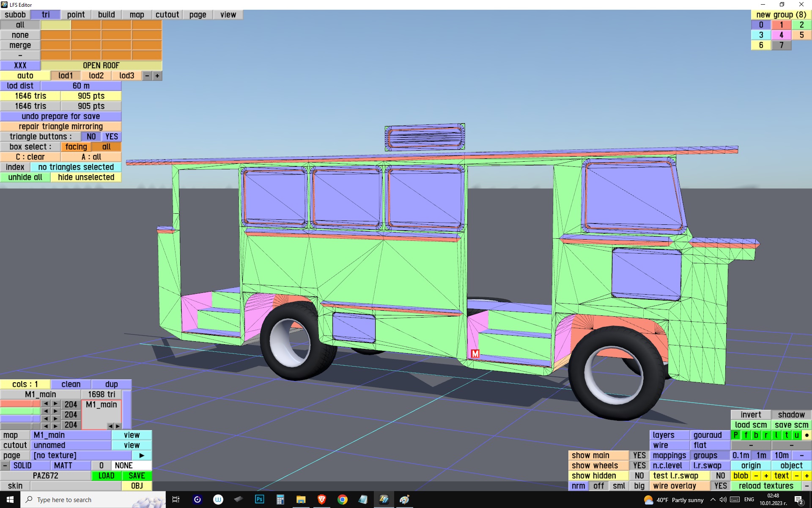Open the cutout menu tab
The height and width of the screenshot is (508, 812).
tap(167, 14)
